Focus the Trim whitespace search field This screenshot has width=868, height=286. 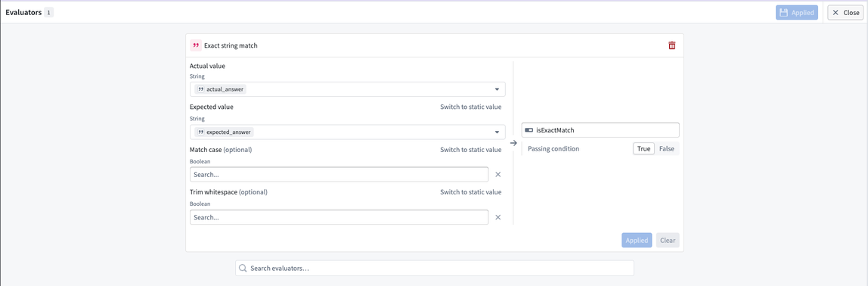339,217
